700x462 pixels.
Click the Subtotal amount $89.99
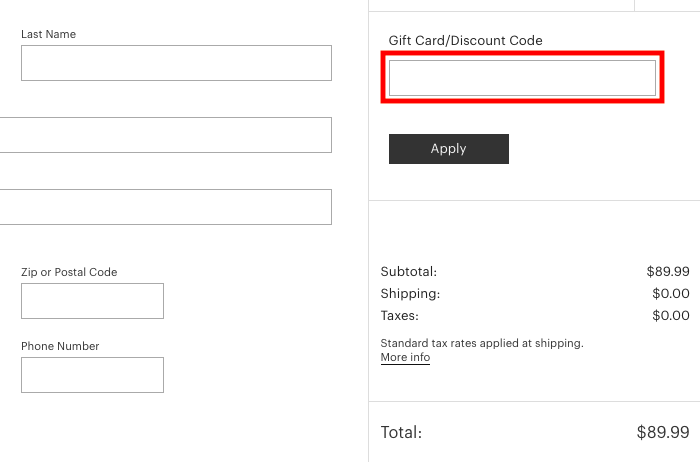click(668, 271)
